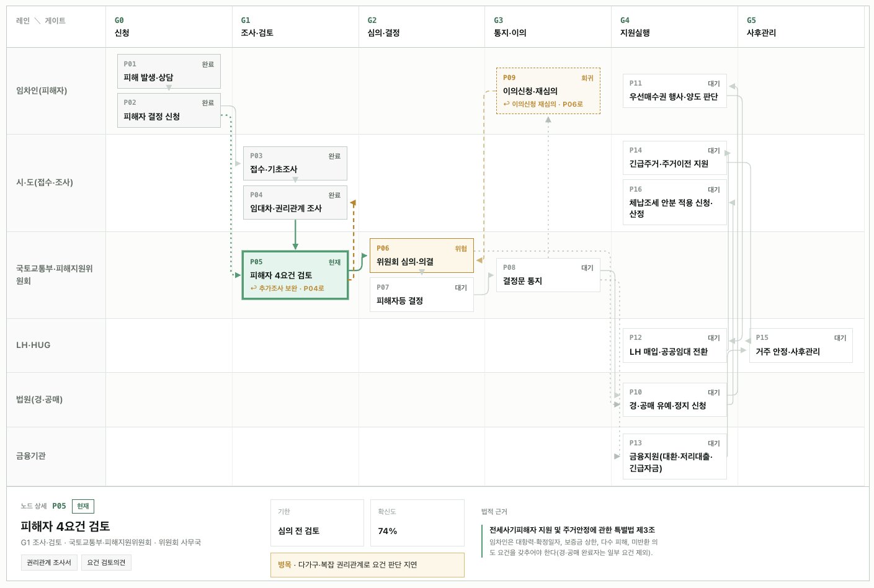Follow the 이의신청 재심의 P06로 return link
This screenshot has width=874, height=588.
(x=543, y=104)
